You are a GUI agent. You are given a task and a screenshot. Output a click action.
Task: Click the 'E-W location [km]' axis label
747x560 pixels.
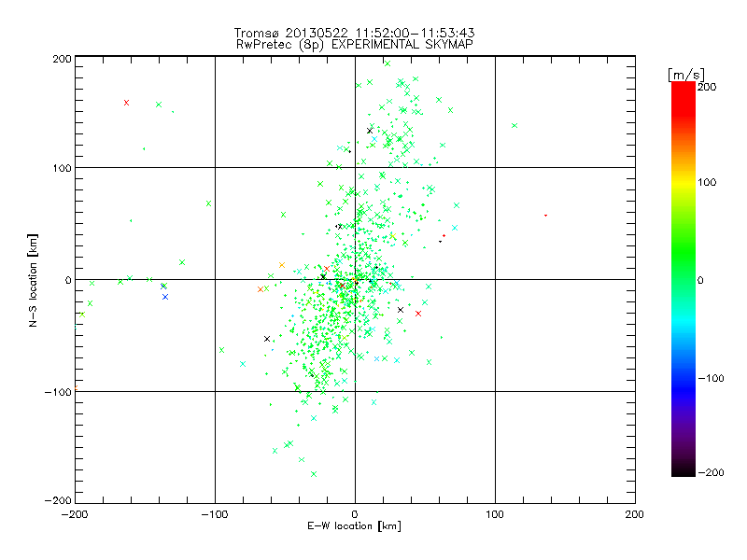coord(354,525)
